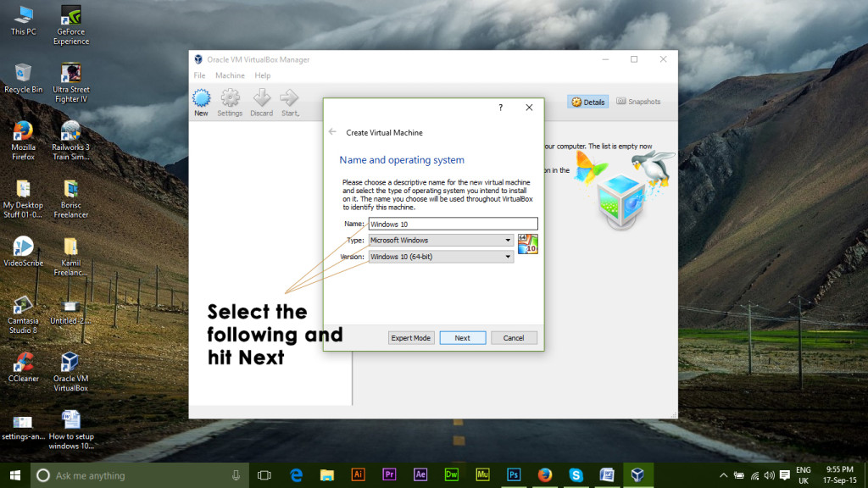This screenshot has width=868, height=488.
Task: Click the network wifi tray icon
Action: tap(754, 475)
